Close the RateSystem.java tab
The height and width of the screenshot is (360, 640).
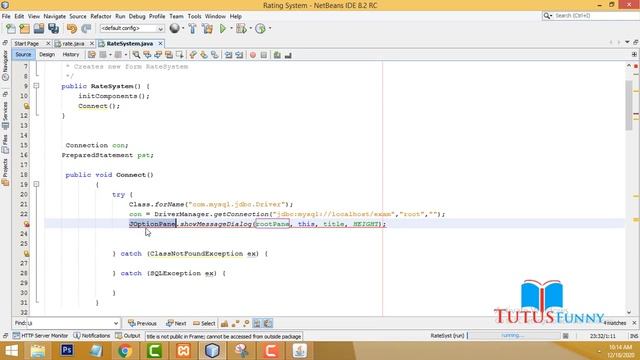coord(160,43)
